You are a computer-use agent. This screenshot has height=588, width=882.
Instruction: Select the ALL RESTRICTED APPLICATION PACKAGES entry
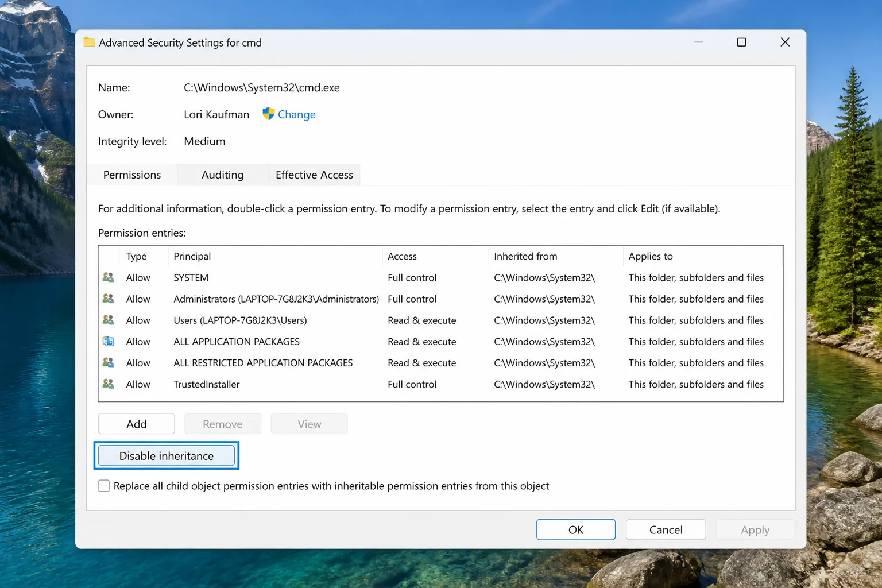pyautogui.click(x=263, y=362)
